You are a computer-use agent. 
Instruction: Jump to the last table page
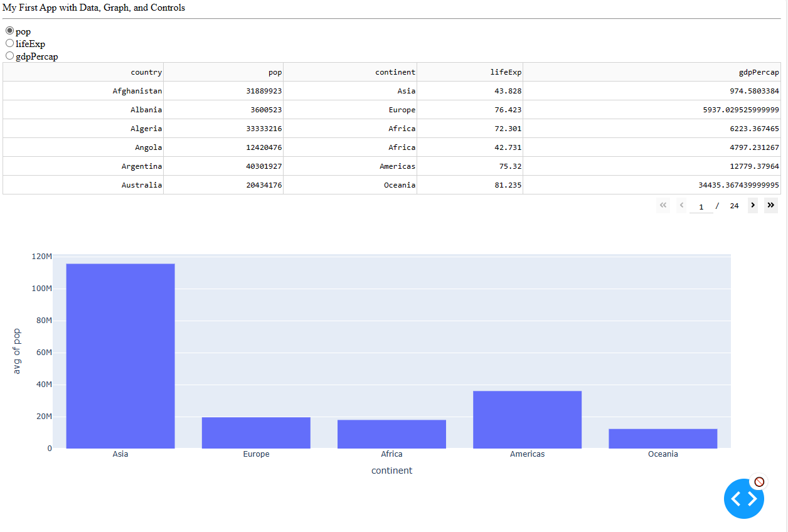click(x=770, y=205)
